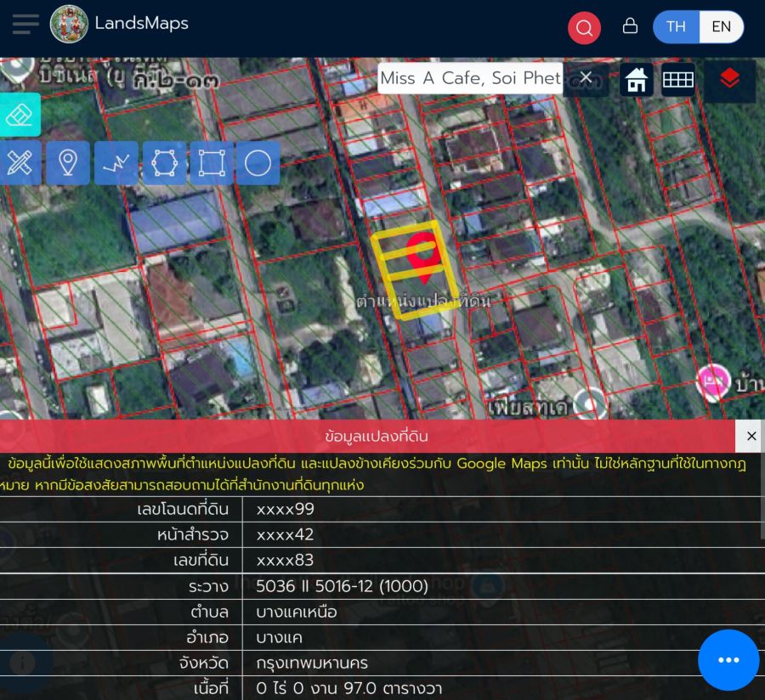Viewport: 765px width, 700px height.
Task: Select the location pin marker tool
Action: coord(68,162)
